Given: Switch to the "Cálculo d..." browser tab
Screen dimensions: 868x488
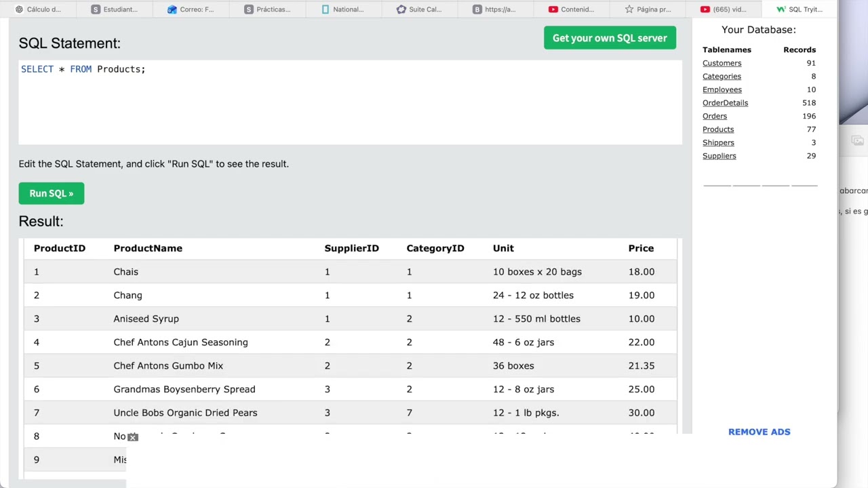Looking at the screenshot, I should 38,9.
